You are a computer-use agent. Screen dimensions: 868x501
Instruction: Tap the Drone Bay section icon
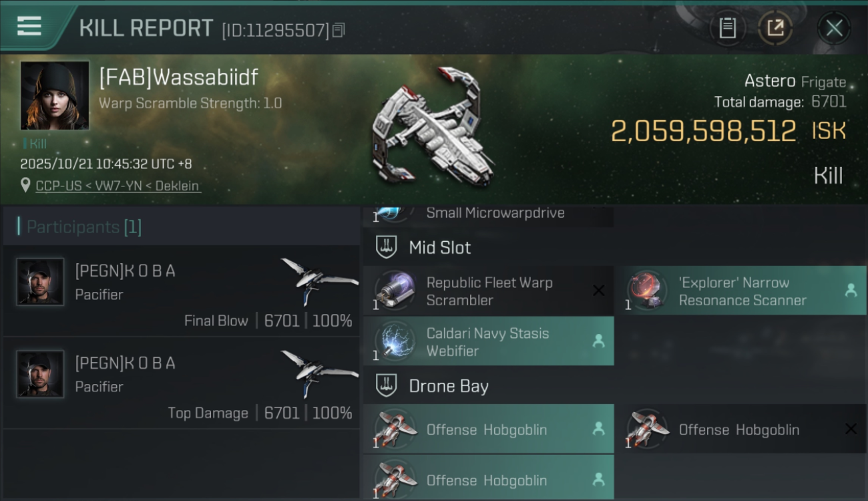pos(386,385)
